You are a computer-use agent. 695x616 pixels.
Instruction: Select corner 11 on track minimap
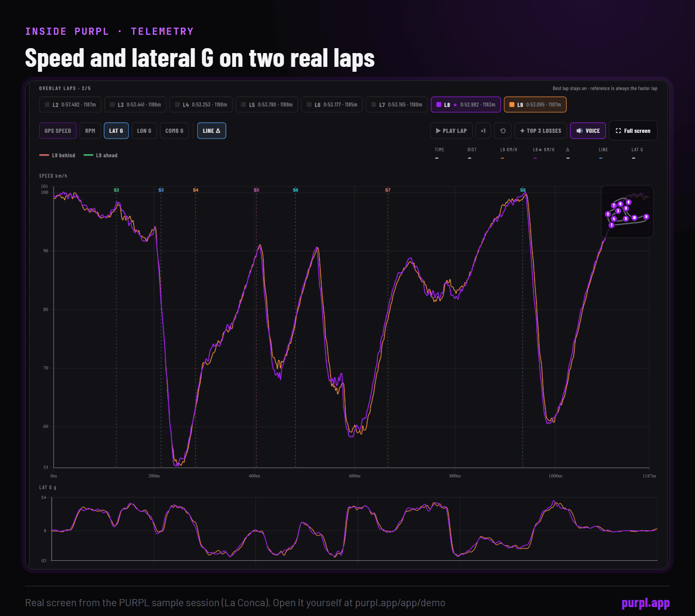[x=646, y=217]
